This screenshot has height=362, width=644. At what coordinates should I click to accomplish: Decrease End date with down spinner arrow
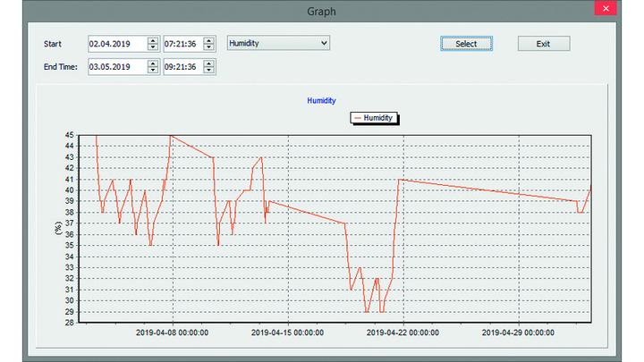coord(153,71)
